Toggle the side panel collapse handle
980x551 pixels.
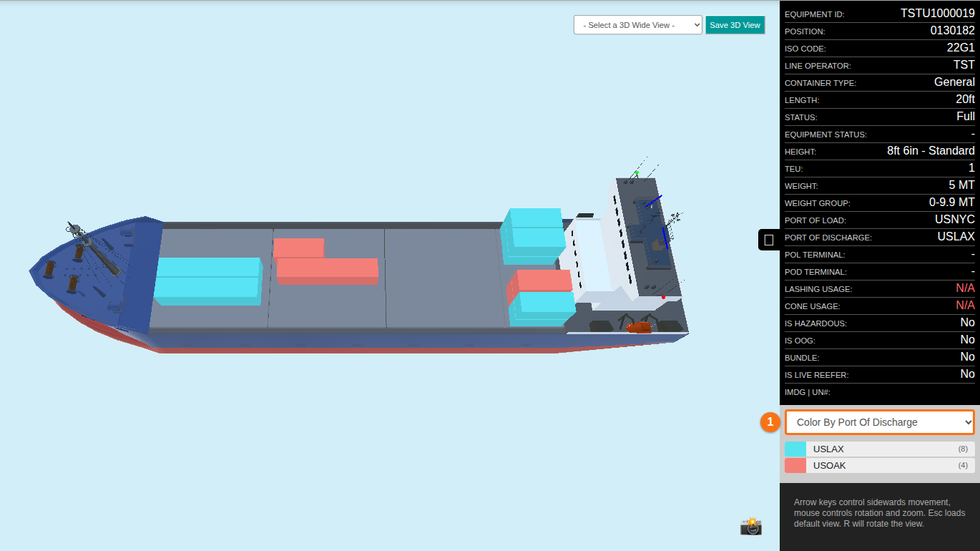click(x=769, y=240)
